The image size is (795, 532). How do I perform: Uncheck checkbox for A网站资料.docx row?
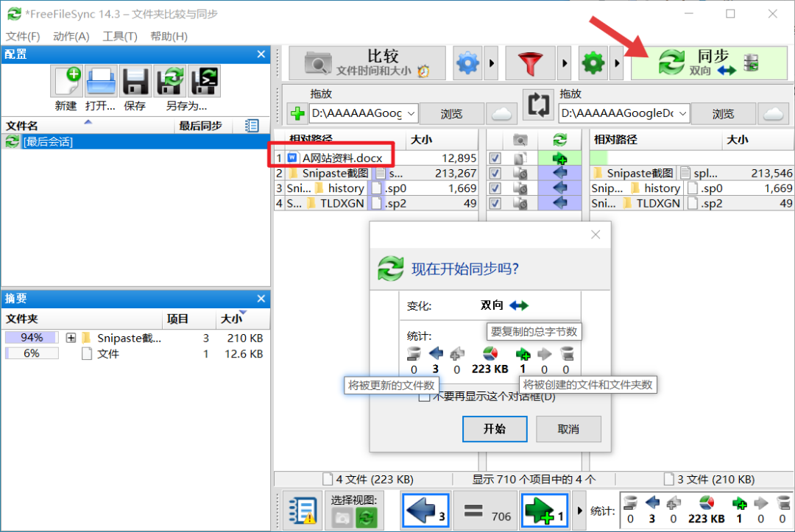tap(495, 158)
